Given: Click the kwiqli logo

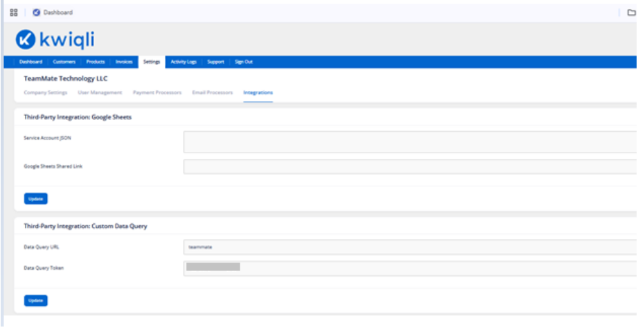Looking at the screenshot, I should pyautogui.click(x=55, y=40).
